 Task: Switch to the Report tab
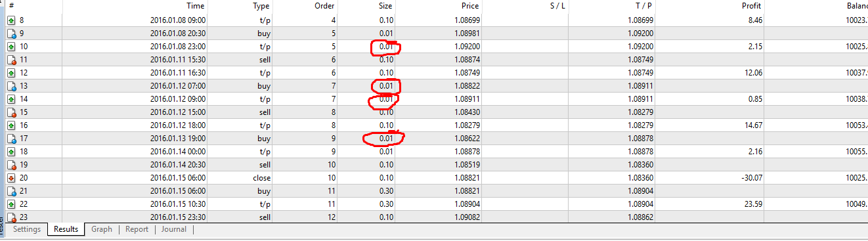[x=137, y=229]
